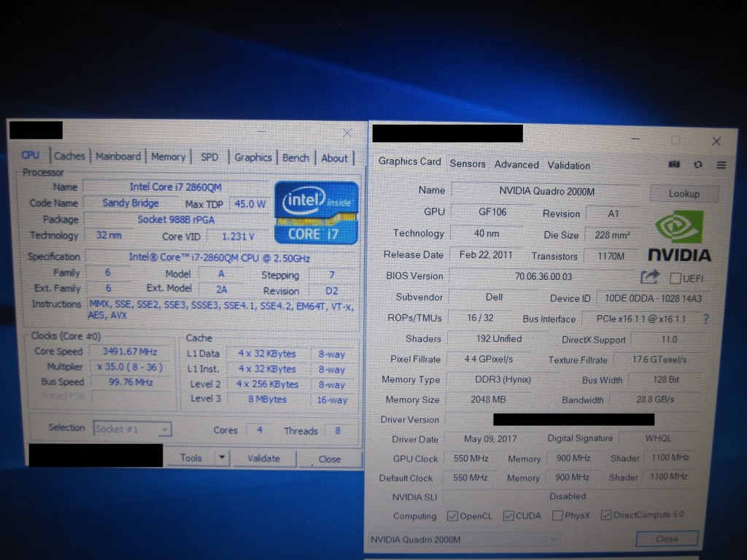Toggle the OpenCL checkbox
The image size is (747, 560).
click(452, 516)
